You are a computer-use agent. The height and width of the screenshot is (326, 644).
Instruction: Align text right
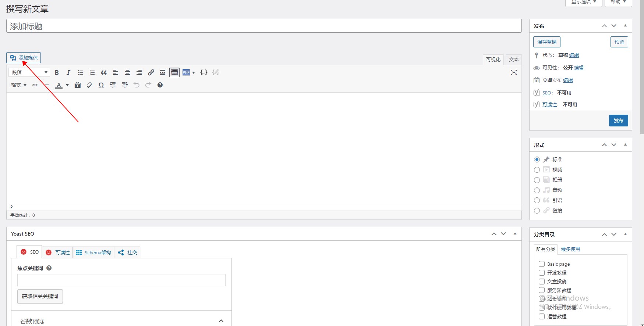[x=139, y=72]
